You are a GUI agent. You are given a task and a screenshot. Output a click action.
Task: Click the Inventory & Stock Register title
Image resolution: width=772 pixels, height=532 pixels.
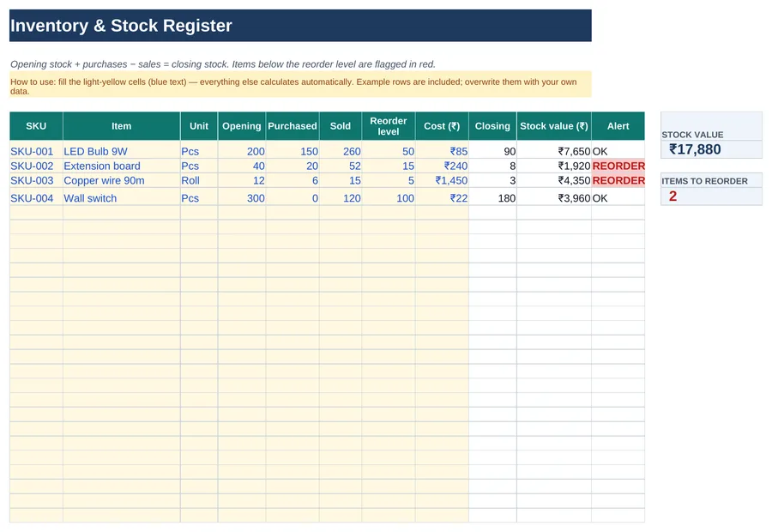[121, 26]
